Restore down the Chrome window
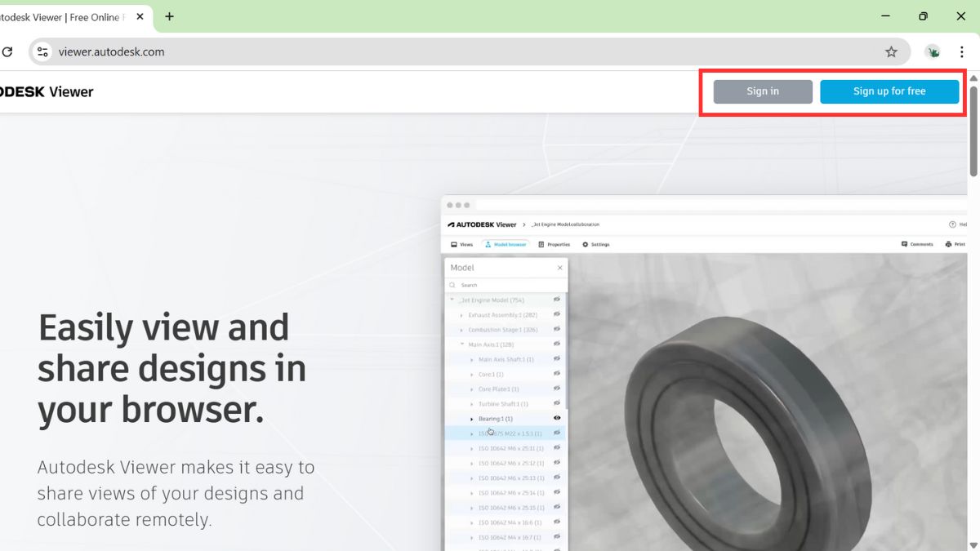 (923, 16)
